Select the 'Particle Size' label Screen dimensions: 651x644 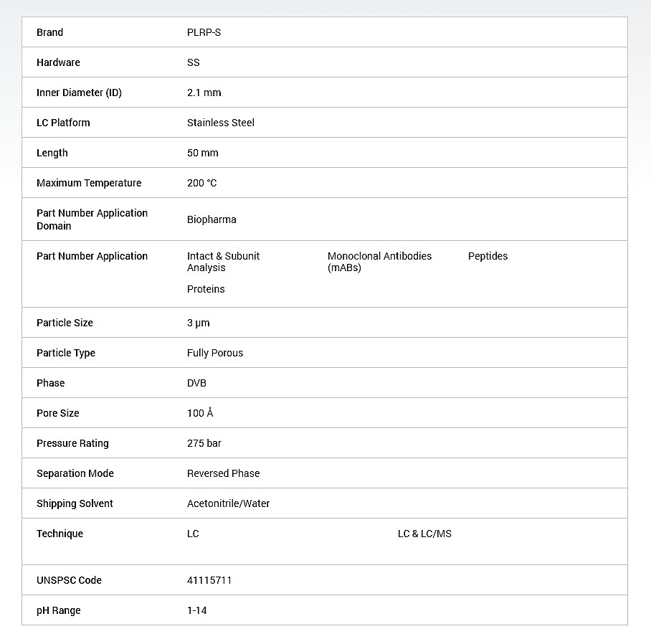[65, 323]
